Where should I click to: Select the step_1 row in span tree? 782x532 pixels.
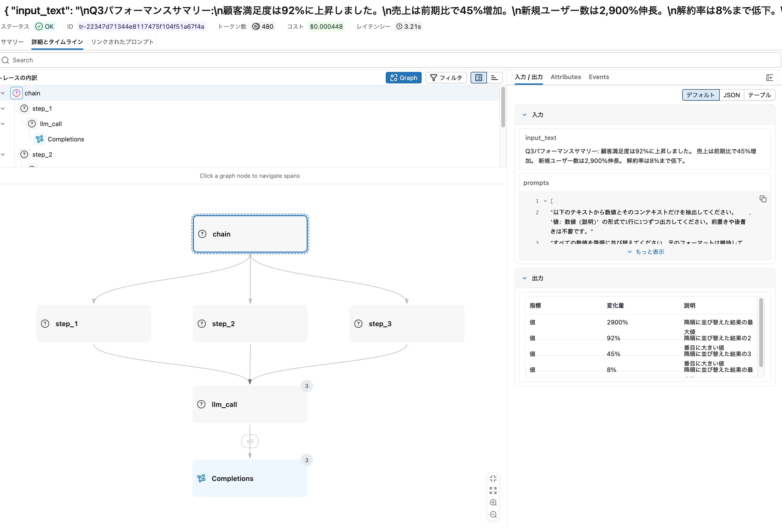coord(250,108)
